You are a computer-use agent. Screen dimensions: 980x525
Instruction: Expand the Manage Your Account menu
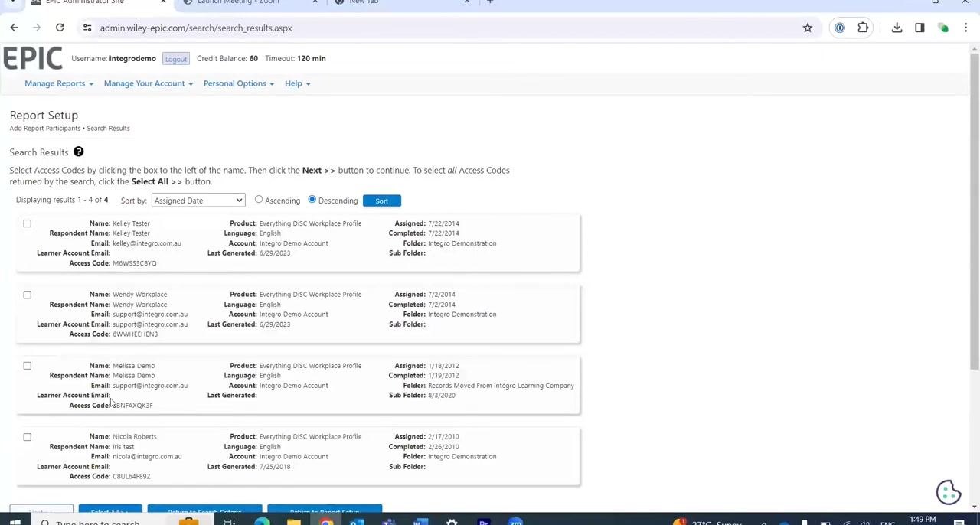pyautogui.click(x=149, y=83)
